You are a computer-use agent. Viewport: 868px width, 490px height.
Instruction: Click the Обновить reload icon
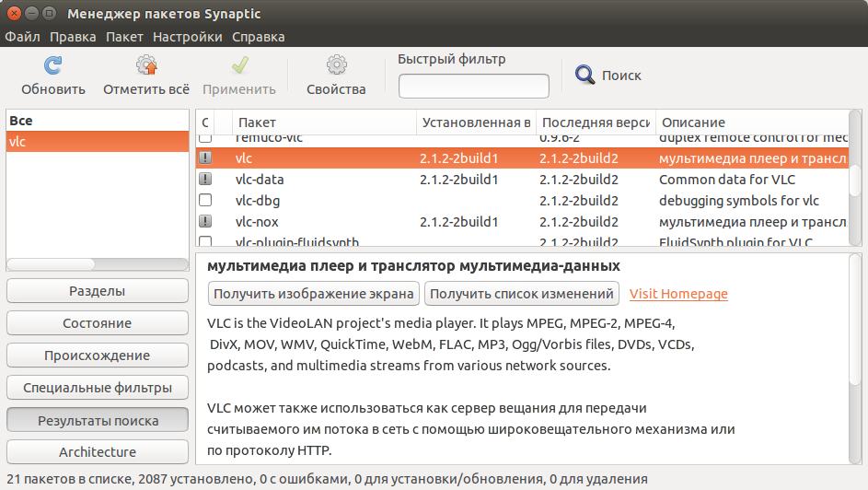(53, 65)
